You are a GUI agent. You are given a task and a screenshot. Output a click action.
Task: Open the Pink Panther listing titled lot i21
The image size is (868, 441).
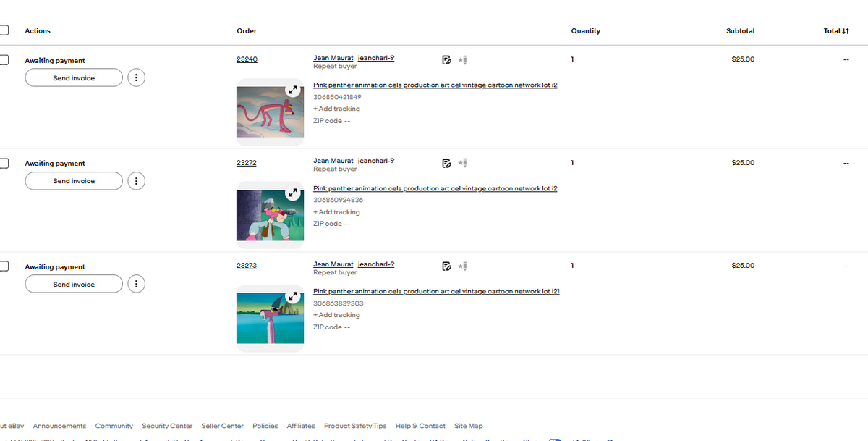[x=436, y=291]
